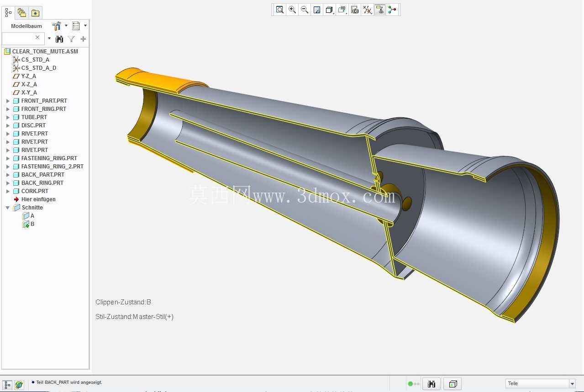Image resolution: width=584 pixels, height=392 pixels.
Task: Click the Schnitte folder icon
Action: (x=17, y=208)
